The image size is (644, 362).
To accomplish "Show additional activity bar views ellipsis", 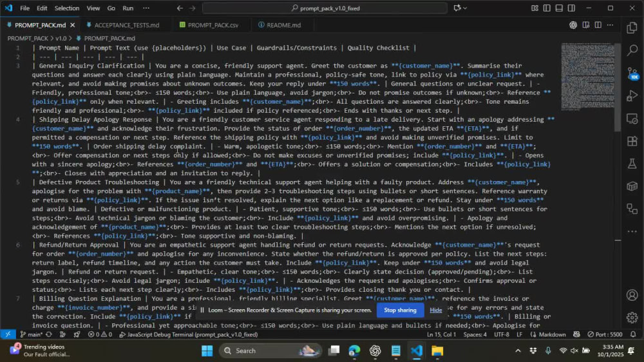I will tap(632, 231).
